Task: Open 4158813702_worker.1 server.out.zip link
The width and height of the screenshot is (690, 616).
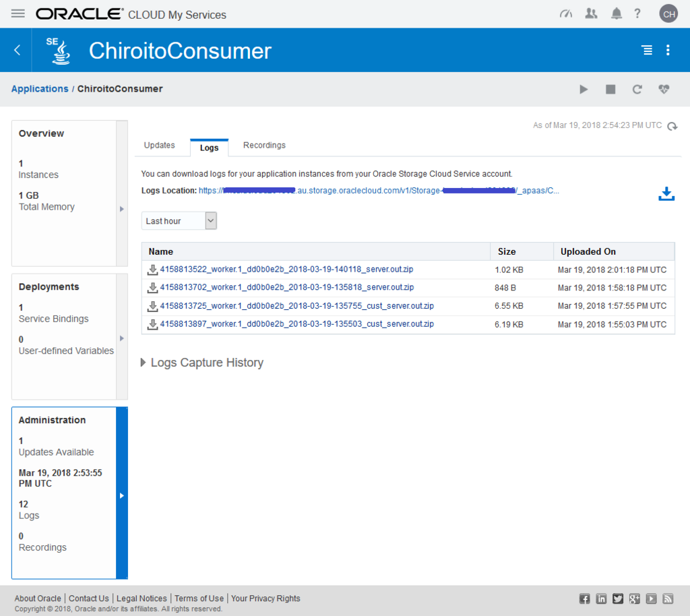Action: [x=287, y=287]
